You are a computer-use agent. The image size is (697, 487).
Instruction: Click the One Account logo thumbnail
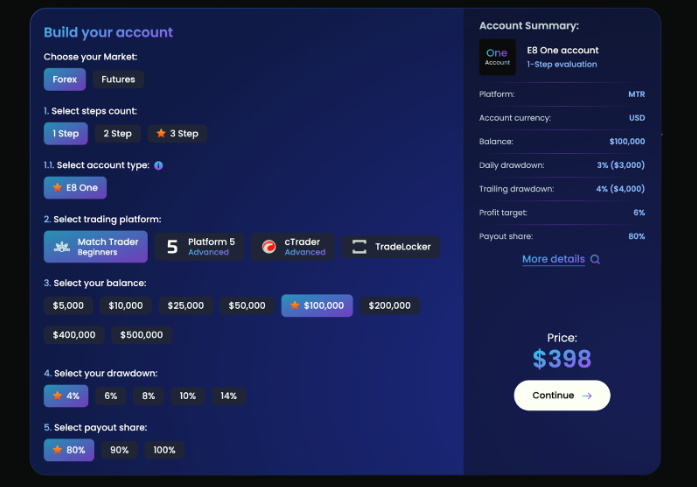[497, 57]
